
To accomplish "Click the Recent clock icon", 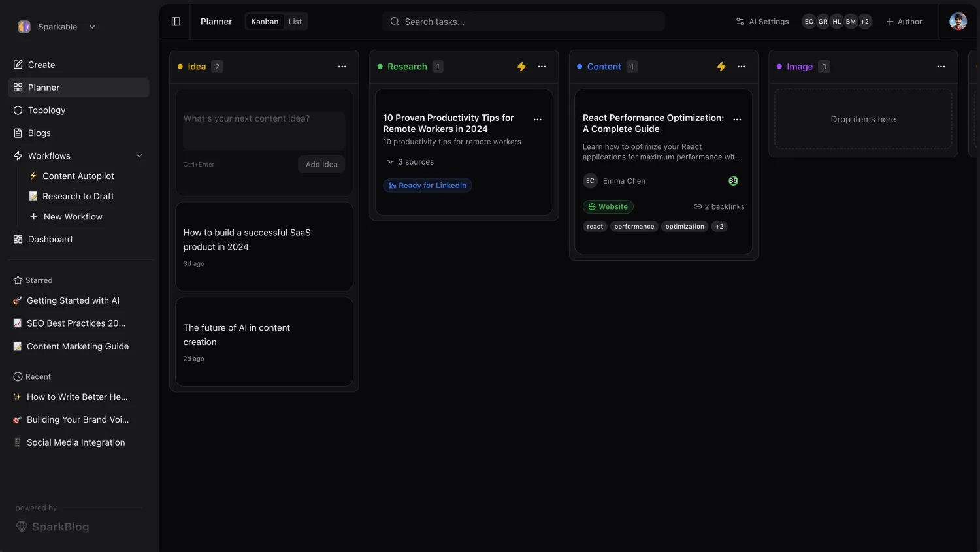I will [18, 376].
